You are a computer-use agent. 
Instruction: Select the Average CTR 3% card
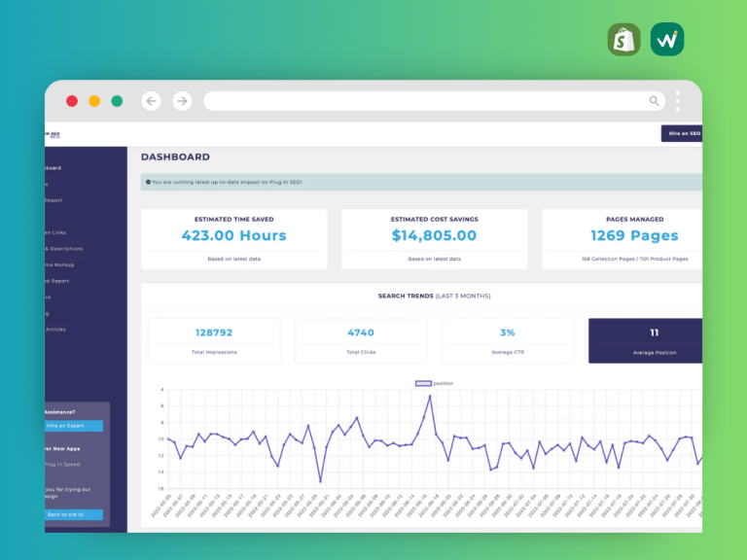pos(508,340)
